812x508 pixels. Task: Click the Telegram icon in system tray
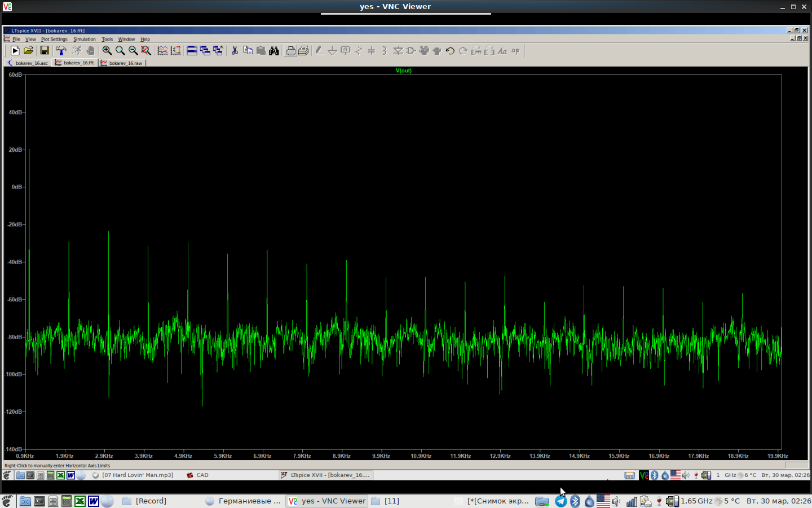tap(561, 501)
